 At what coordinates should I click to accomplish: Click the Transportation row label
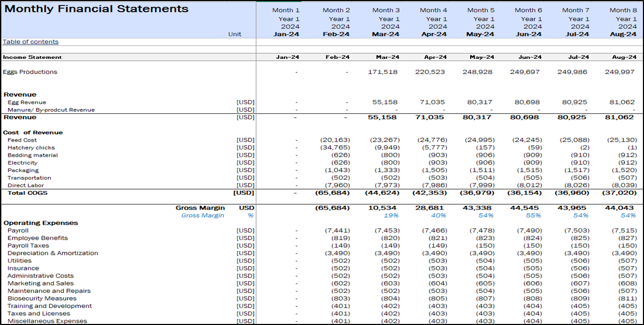(x=29, y=177)
